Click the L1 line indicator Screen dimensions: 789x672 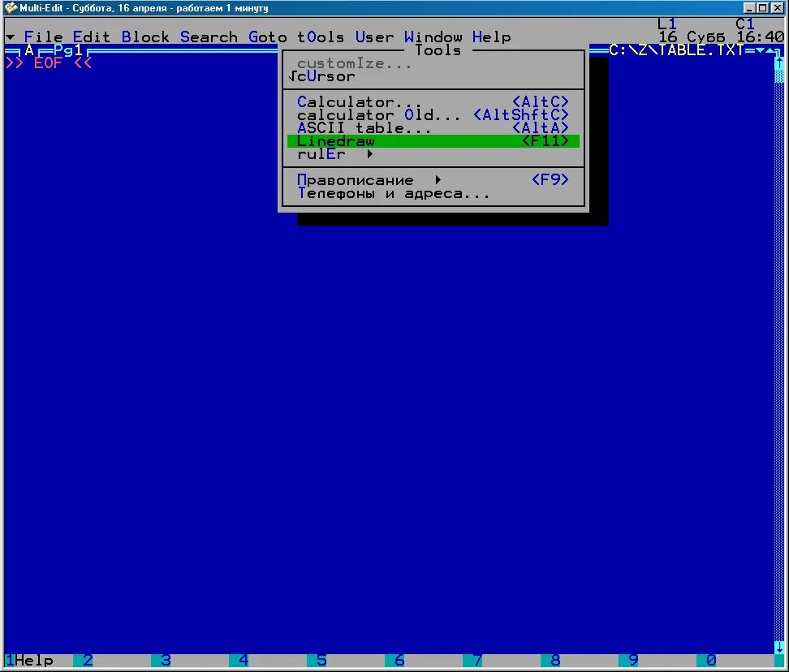pos(666,24)
